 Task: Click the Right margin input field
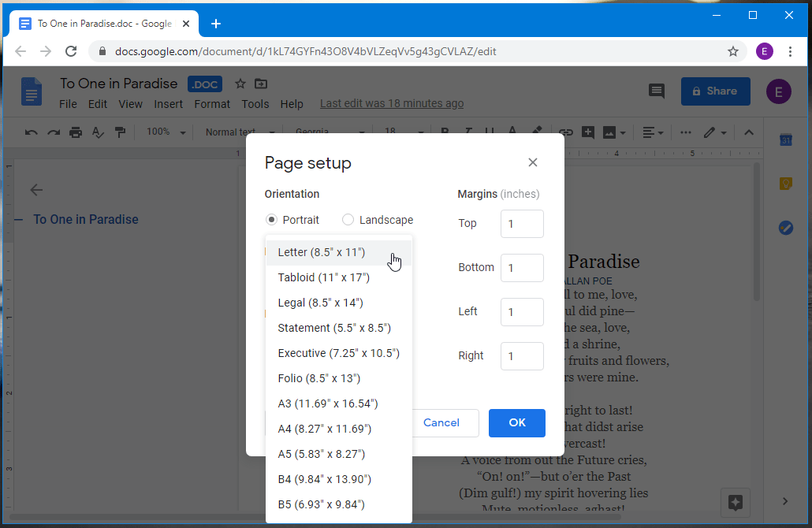point(522,356)
